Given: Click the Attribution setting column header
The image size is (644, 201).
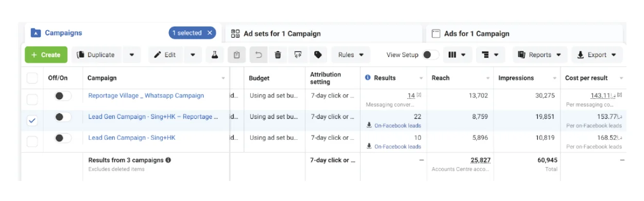Looking at the screenshot, I should [326, 78].
